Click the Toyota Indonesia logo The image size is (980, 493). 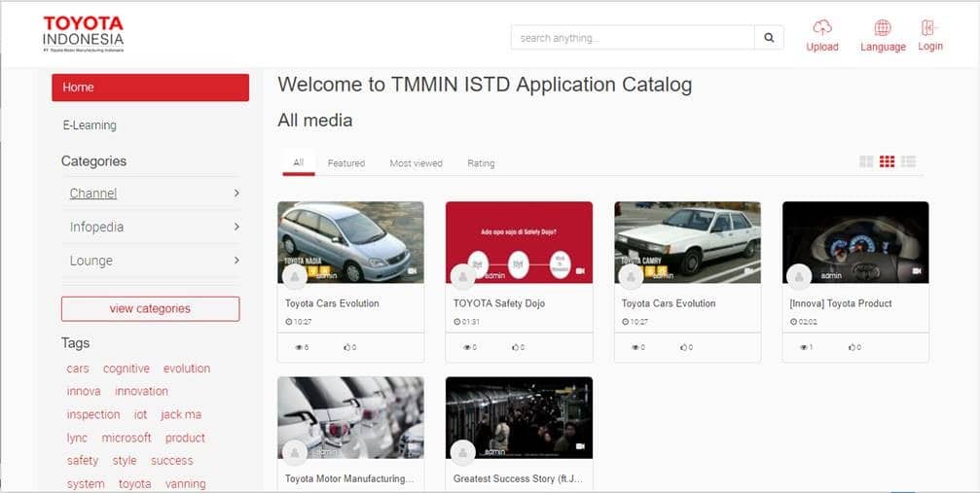click(83, 34)
